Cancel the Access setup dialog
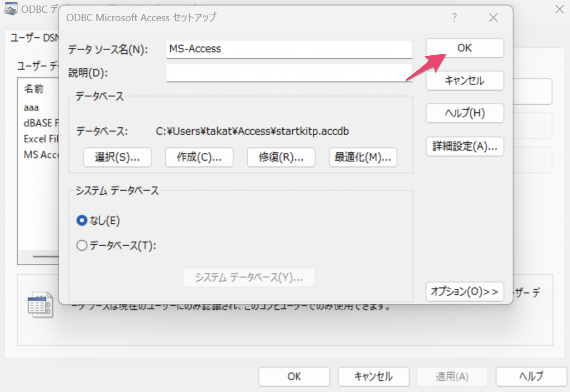Image resolution: width=570 pixels, height=392 pixels. [465, 81]
